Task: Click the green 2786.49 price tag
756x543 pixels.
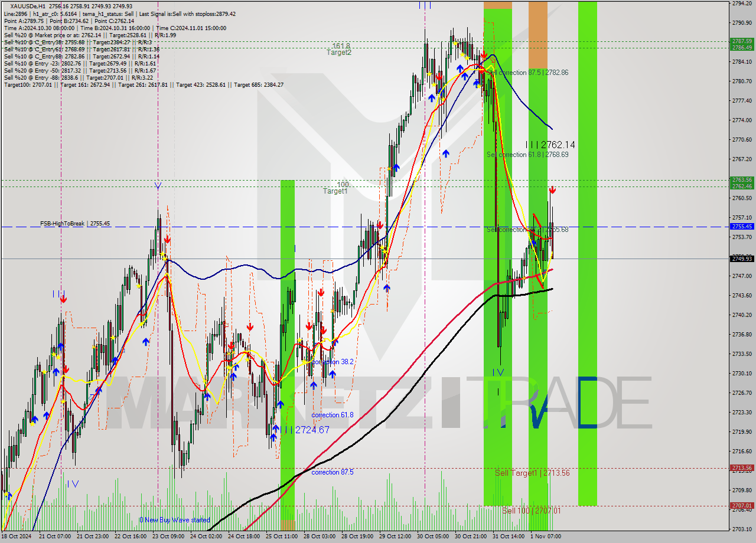Action: [x=742, y=47]
